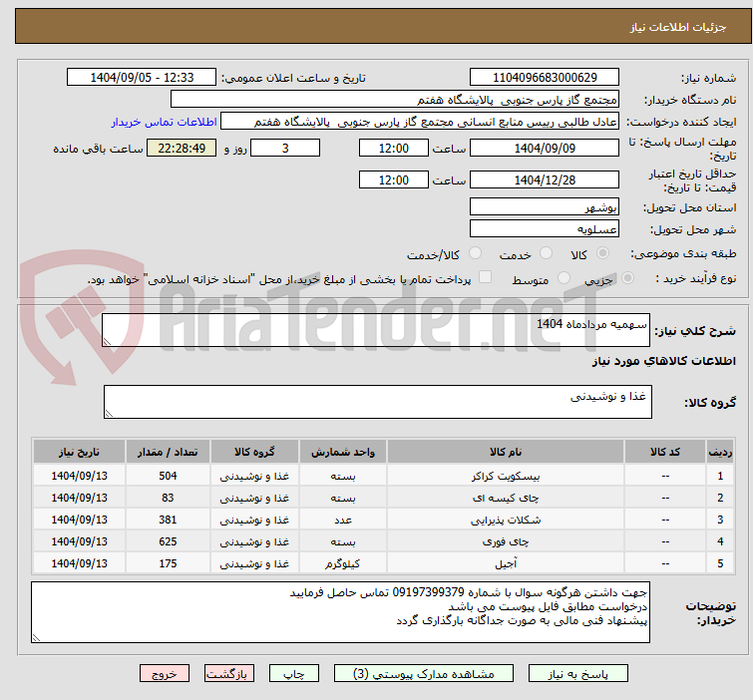Select the جزیی purchase type radio

pyautogui.click(x=627, y=277)
